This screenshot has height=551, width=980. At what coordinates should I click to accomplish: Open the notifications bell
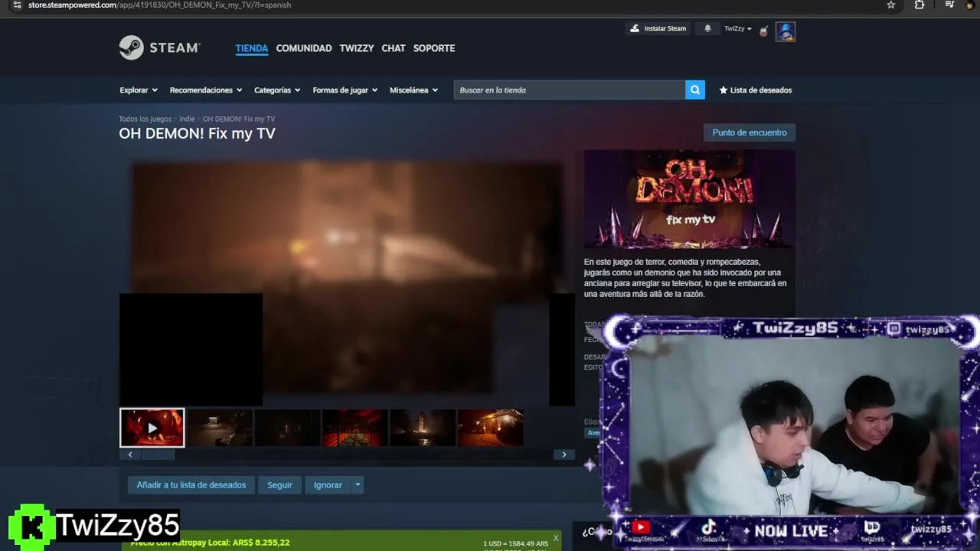707,28
